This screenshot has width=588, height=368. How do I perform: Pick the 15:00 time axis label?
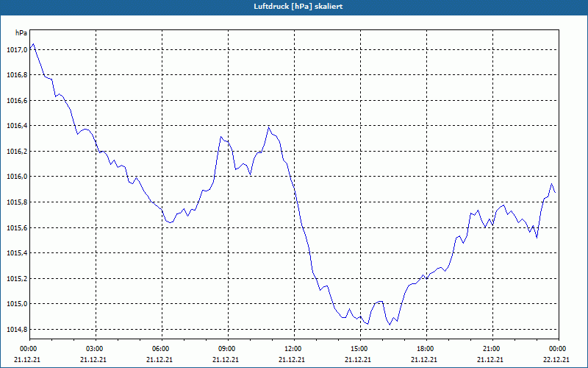point(360,349)
